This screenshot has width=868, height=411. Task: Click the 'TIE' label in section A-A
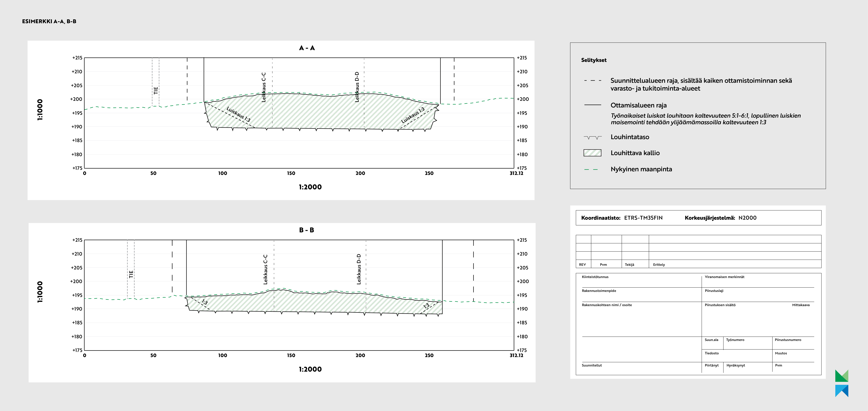click(156, 91)
